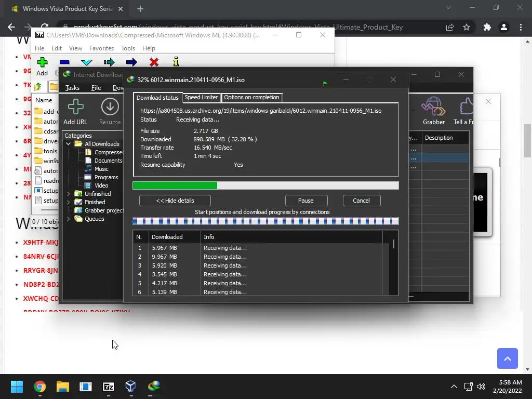Click the IDM Resume download icon
The height and width of the screenshot is (399, 532).
(x=110, y=107)
